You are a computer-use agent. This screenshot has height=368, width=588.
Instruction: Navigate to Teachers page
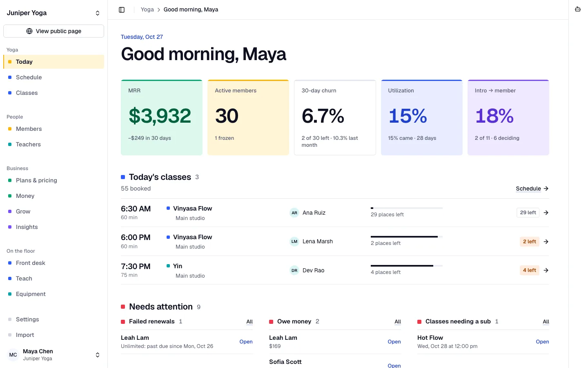click(53, 144)
